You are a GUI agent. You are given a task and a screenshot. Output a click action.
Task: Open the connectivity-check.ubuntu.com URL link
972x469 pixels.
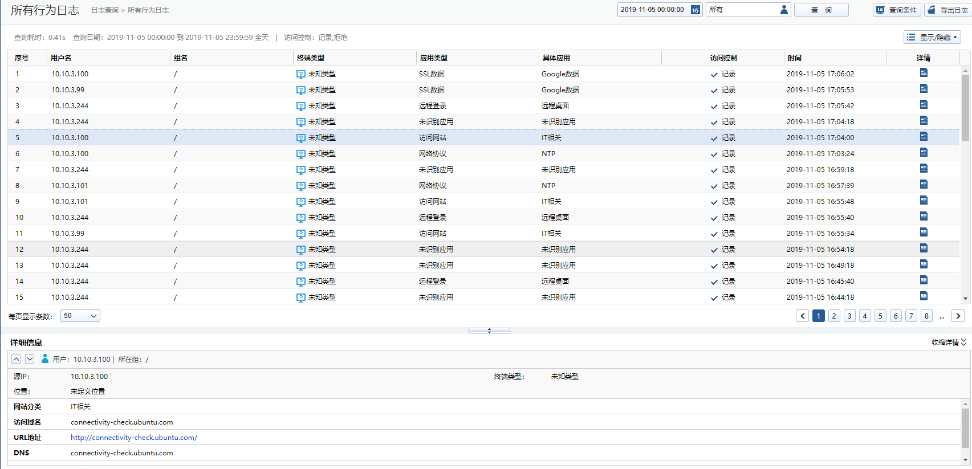134,437
